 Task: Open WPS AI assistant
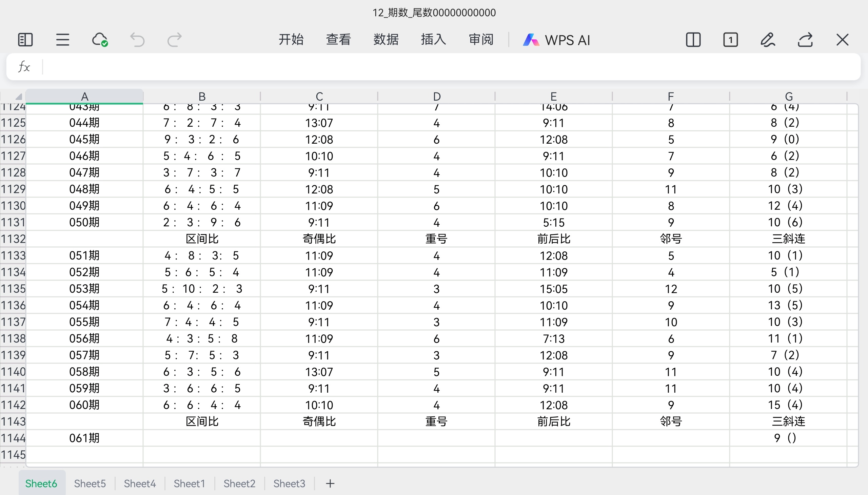coord(556,40)
